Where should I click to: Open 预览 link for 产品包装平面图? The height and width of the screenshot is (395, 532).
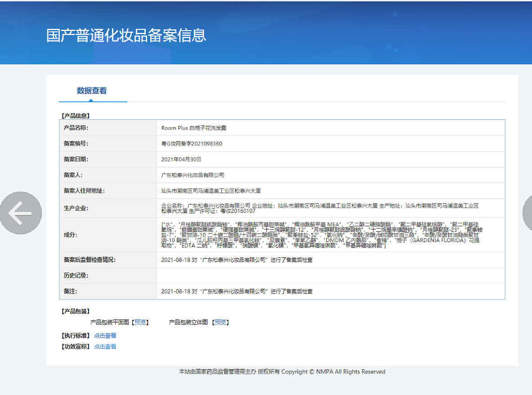[140, 322]
